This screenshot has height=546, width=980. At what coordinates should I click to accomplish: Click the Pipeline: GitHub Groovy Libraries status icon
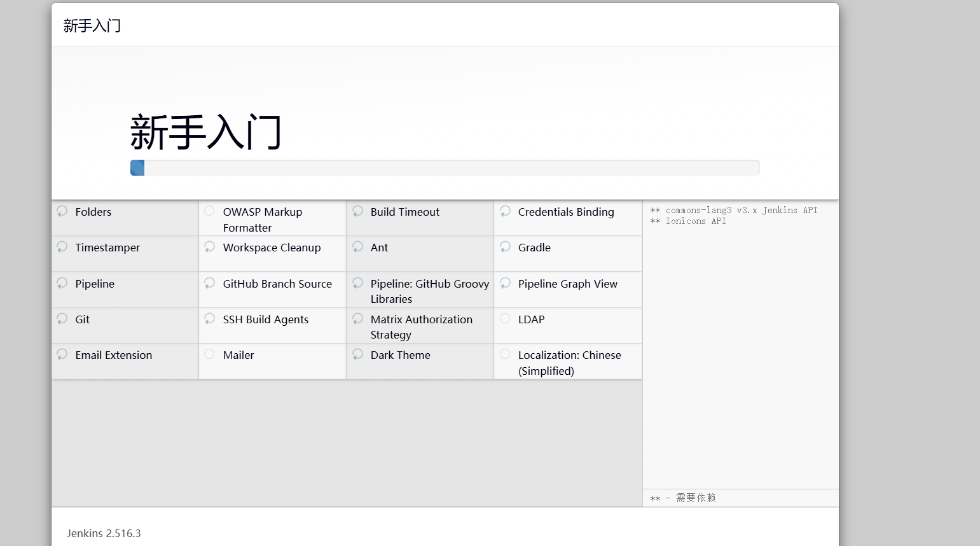357,283
